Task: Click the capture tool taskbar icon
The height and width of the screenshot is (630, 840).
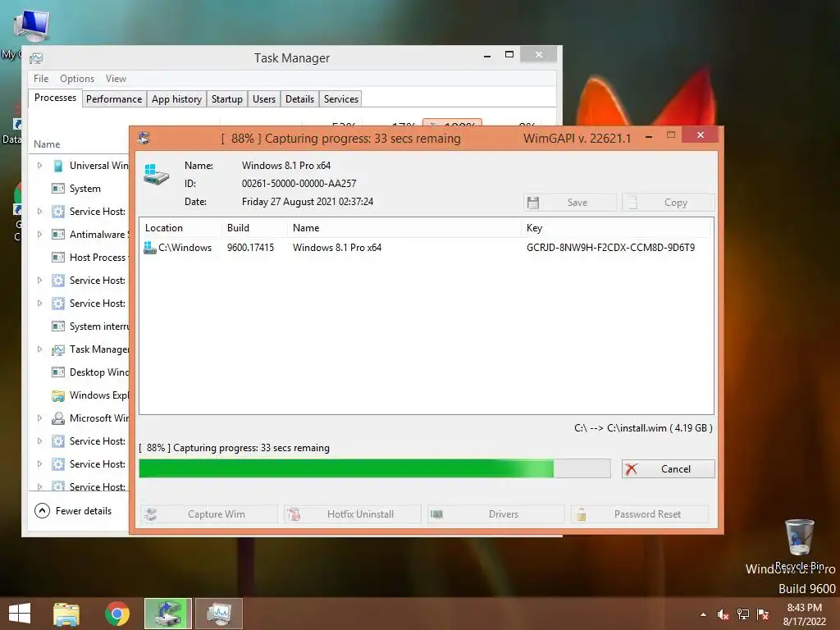Action: point(167,614)
